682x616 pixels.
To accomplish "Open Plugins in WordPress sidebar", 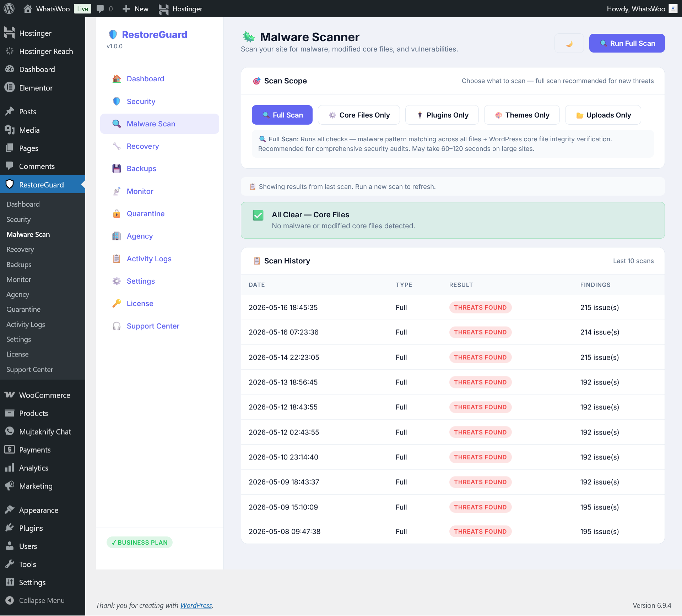I will [x=43, y=528].
